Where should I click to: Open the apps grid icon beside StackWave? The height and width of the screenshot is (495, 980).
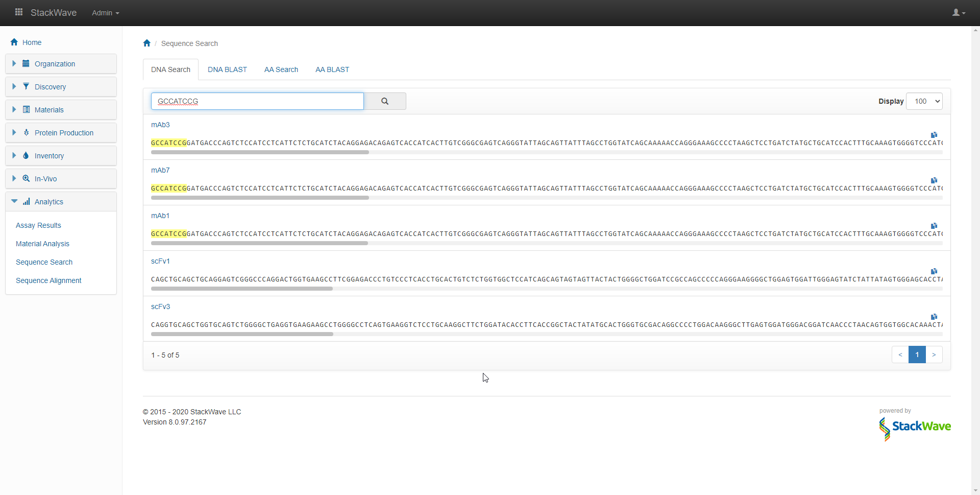[19, 12]
